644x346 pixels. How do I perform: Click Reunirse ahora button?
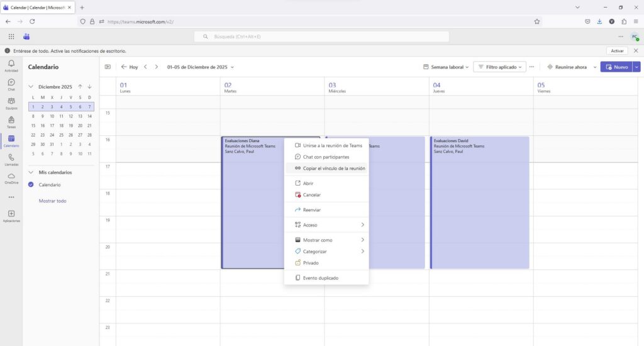(567, 67)
